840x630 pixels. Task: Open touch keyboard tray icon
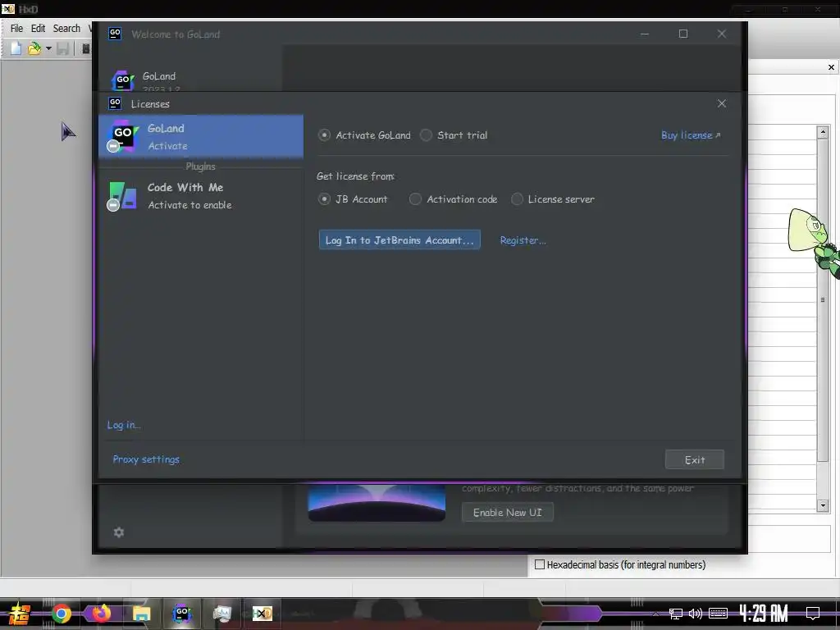point(718,614)
